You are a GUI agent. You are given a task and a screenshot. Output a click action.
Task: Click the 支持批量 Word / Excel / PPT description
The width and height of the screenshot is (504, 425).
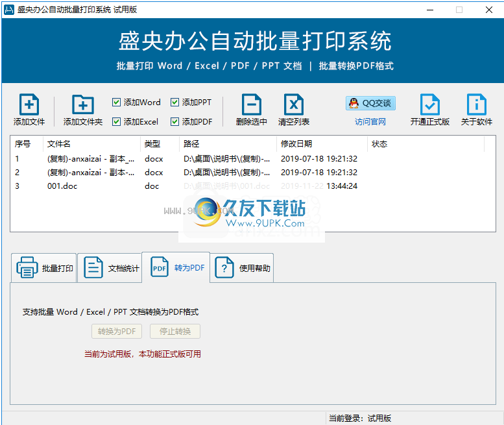point(110,312)
